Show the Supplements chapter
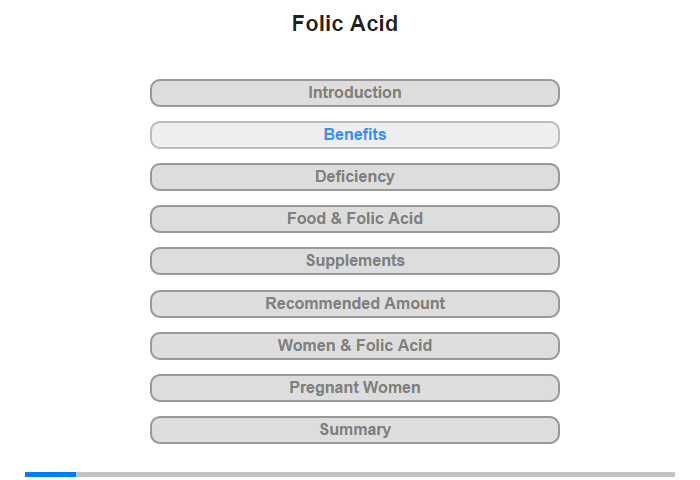The image size is (700, 480). point(355,261)
